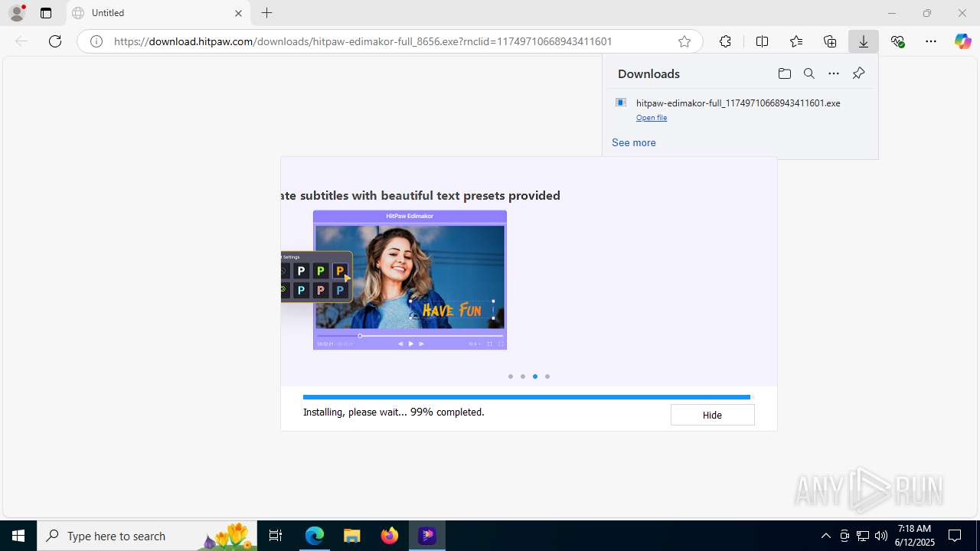Open the volume control in tray
The image size is (980, 551).
[881, 536]
